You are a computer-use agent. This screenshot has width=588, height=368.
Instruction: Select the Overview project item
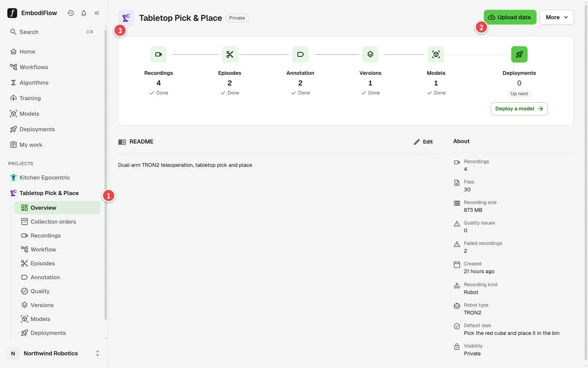[57, 208]
